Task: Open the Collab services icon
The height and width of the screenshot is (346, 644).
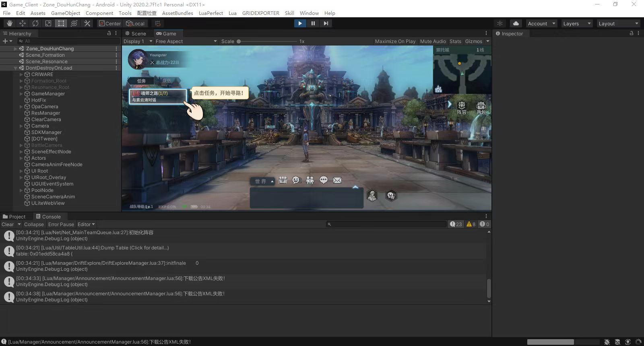Action: [500, 23]
